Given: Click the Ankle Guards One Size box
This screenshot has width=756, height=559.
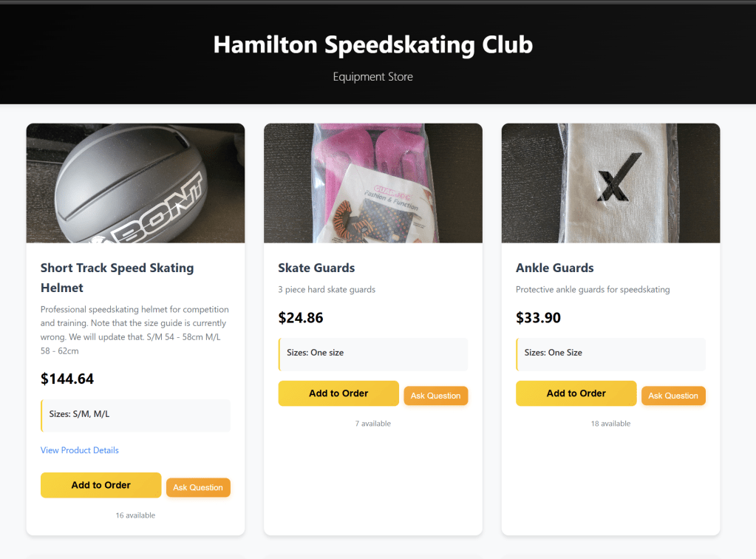Looking at the screenshot, I should point(610,353).
